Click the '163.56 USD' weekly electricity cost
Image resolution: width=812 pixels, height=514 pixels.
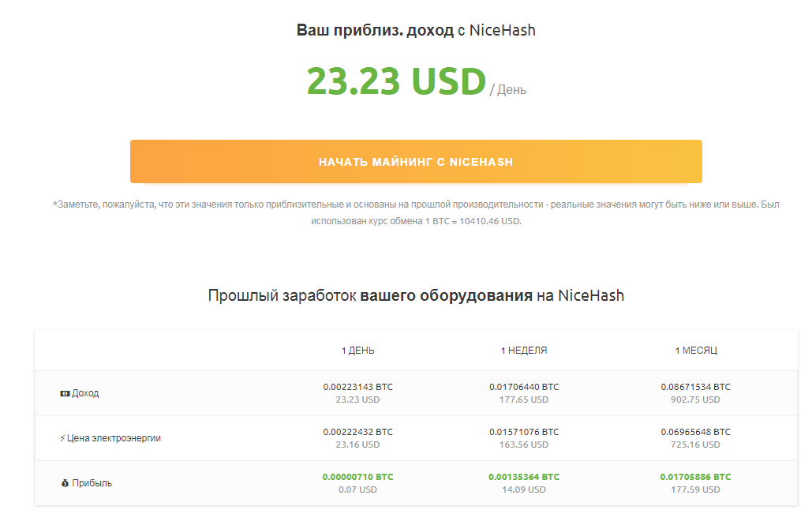pyautogui.click(x=523, y=445)
